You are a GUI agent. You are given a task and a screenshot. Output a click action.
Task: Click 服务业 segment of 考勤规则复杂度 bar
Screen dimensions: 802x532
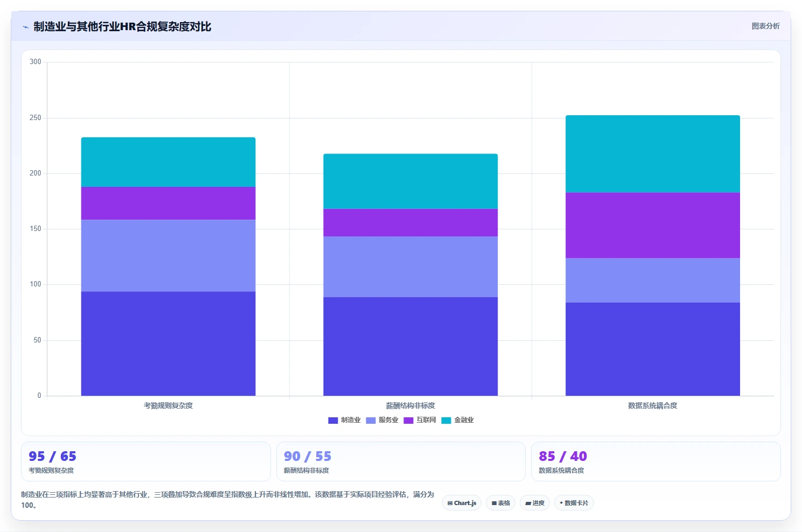tap(168, 256)
